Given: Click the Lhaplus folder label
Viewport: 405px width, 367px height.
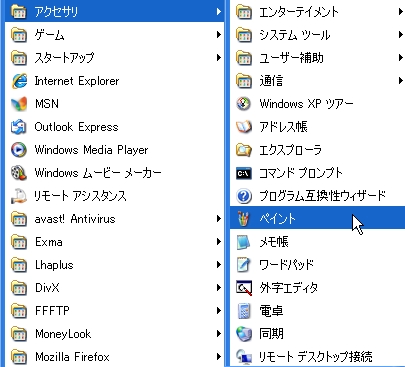Looking at the screenshot, I should tap(54, 265).
